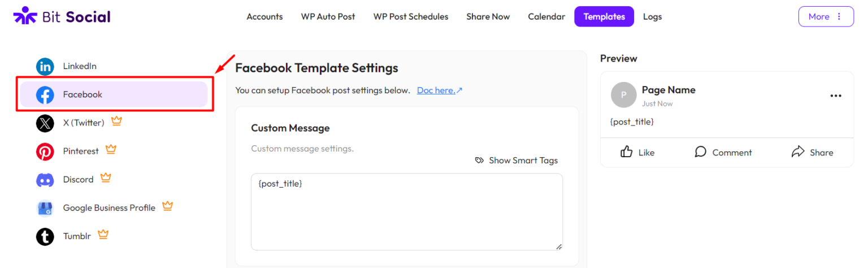This screenshot has height=268, width=868.
Task: Click the crown icon next to X (Twitter)
Action: click(x=116, y=121)
